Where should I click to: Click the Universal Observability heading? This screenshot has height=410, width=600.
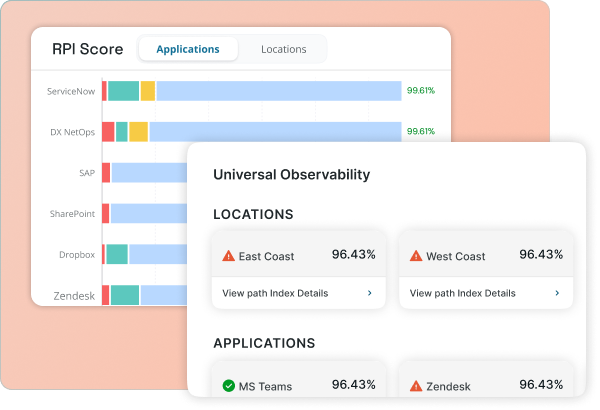click(x=292, y=175)
